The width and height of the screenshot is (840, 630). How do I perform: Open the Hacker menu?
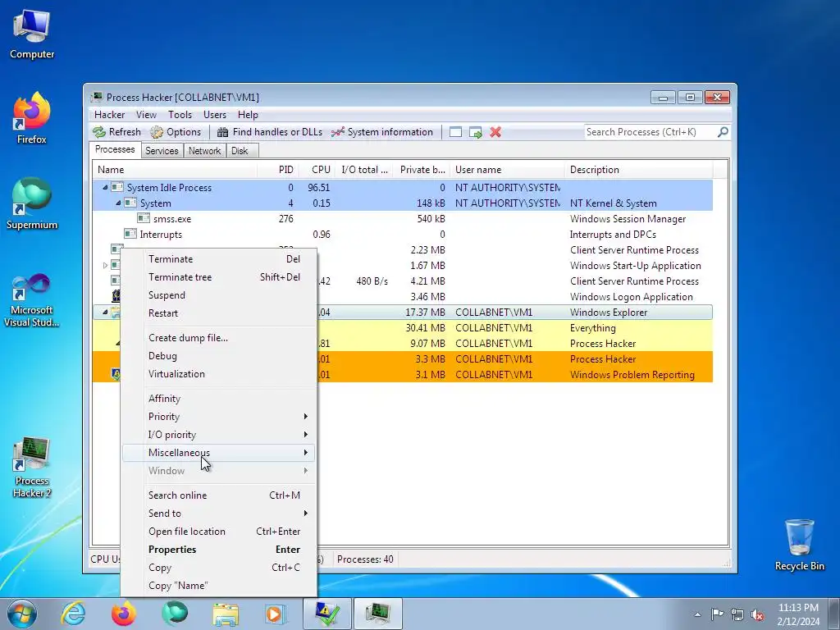[109, 115]
